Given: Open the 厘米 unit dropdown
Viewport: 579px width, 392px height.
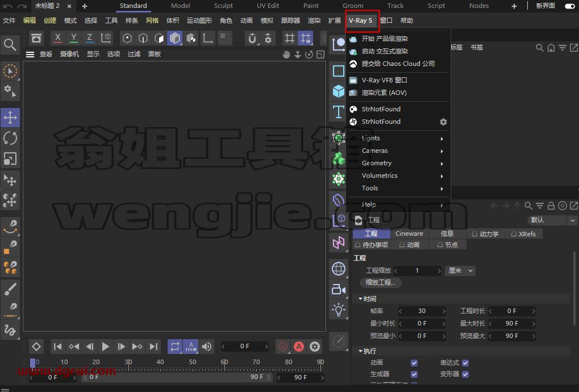Looking at the screenshot, I should pyautogui.click(x=460, y=270).
